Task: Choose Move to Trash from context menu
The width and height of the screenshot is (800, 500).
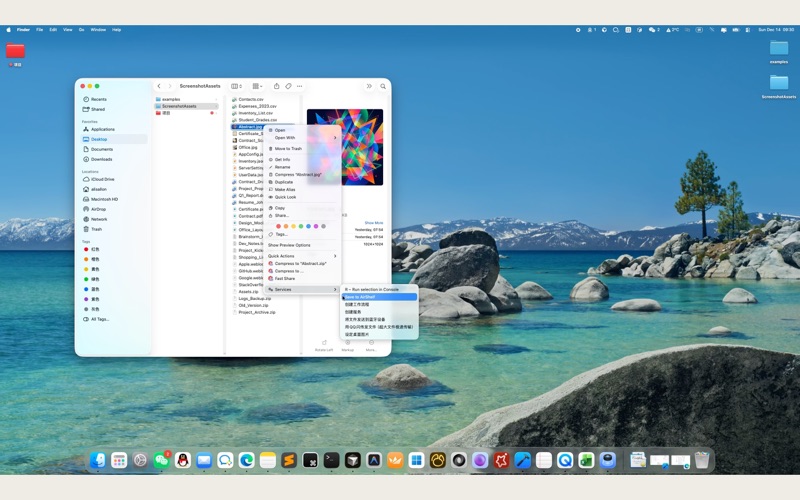Action: (288, 148)
